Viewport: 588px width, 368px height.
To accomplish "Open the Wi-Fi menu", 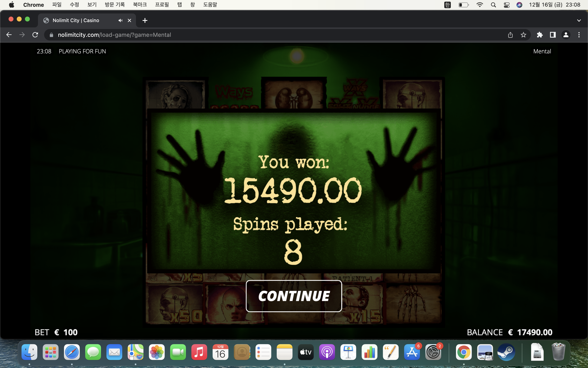I will [x=480, y=5].
